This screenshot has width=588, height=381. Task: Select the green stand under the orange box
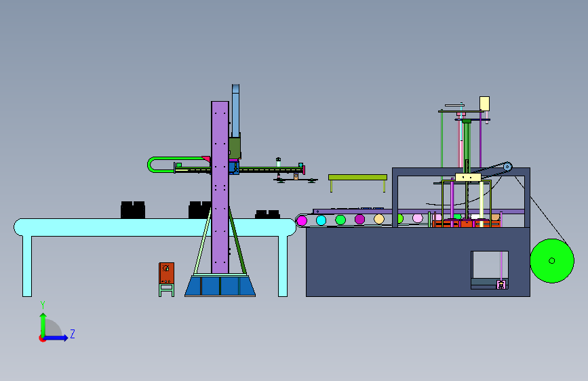[x=167, y=290]
